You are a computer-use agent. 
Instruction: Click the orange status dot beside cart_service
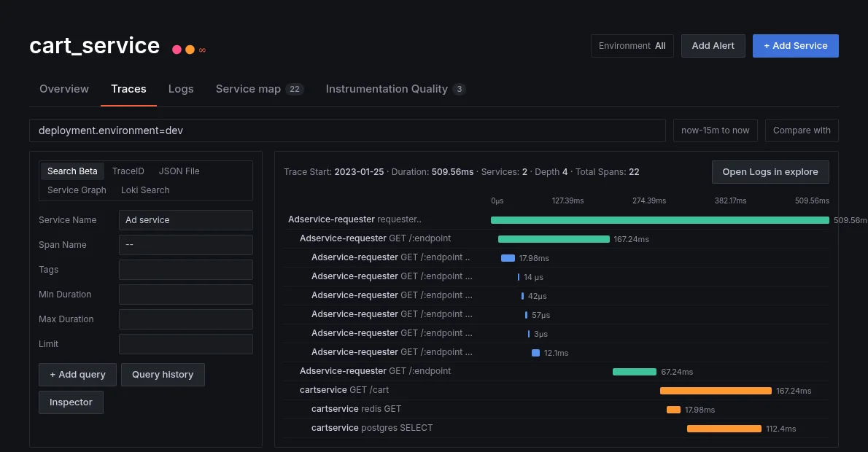pos(190,50)
